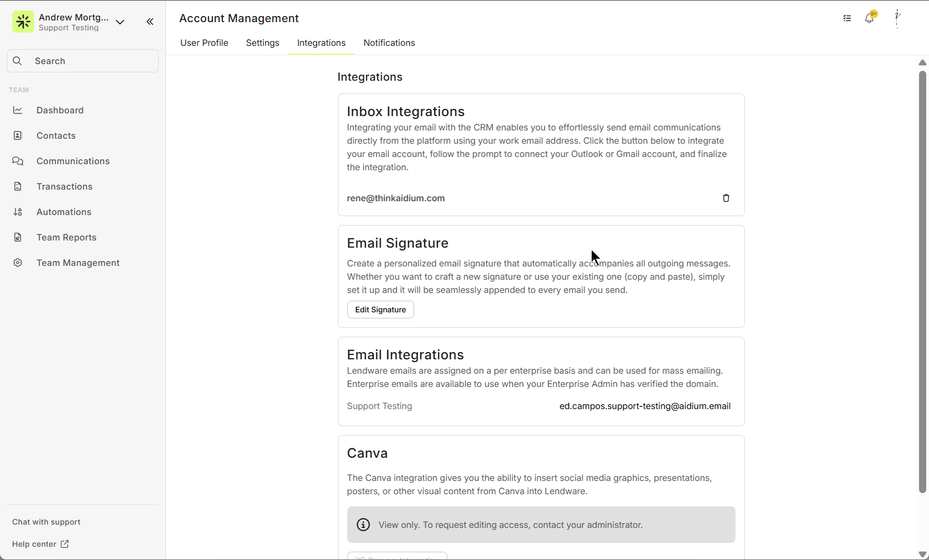Viewport: 929px width, 560px height.
Task: Open the task list icon
Action: (x=847, y=18)
